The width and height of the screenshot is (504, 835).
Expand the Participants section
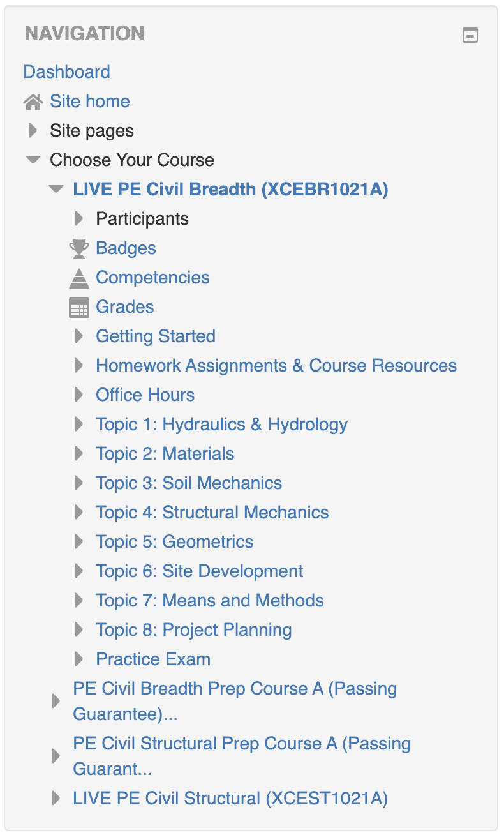pos(78,218)
